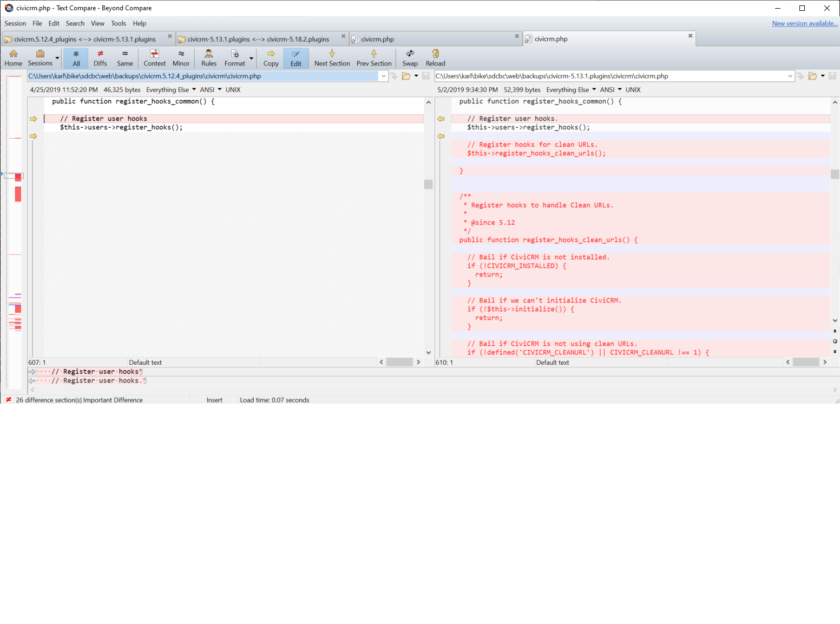Toggle the All display filter
This screenshot has width=840, height=624.
[76, 58]
